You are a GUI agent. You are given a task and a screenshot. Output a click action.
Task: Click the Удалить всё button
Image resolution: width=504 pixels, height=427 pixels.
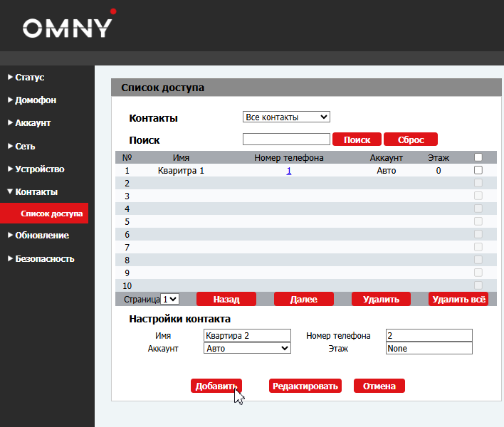(x=458, y=300)
